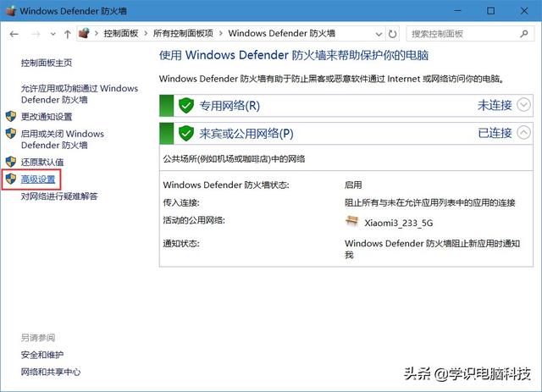Image resolution: width=542 pixels, height=392 pixels.
Task: Click the Xiaomi3_233_5G network name
Action: click(x=399, y=223)
